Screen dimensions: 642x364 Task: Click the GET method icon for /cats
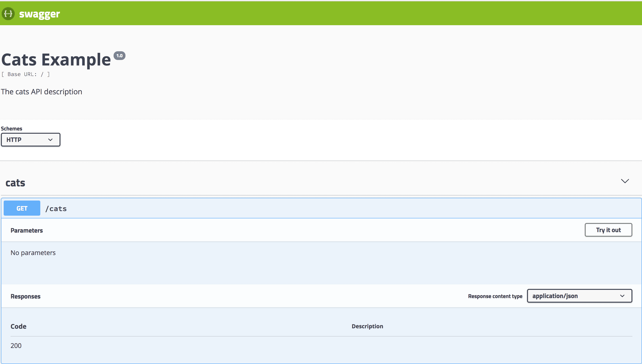pos(22,208)
